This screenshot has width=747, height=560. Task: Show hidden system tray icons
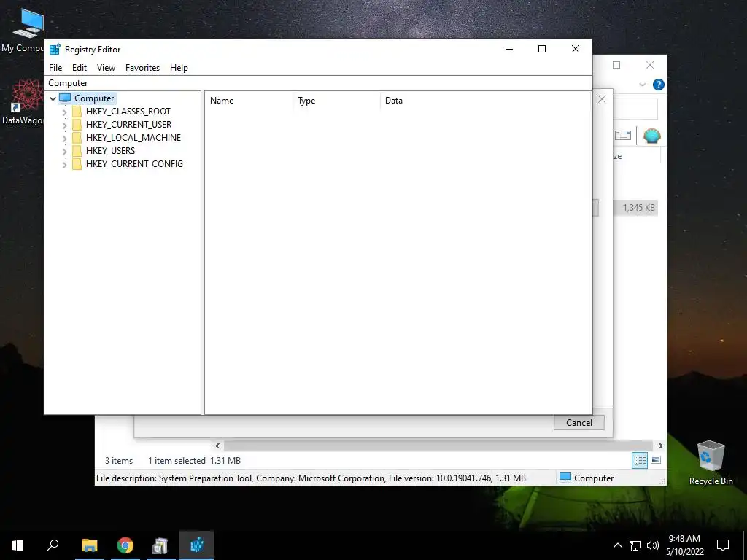point(617,545)
